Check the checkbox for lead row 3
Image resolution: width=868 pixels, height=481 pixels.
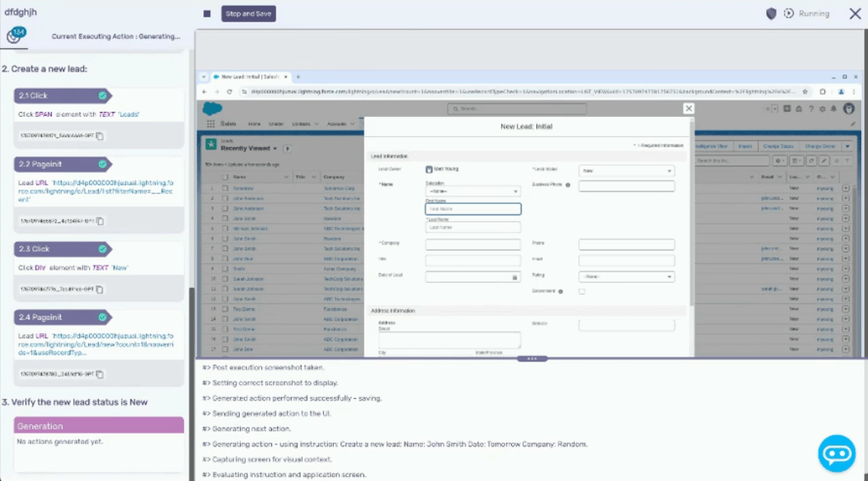(225, 208)
